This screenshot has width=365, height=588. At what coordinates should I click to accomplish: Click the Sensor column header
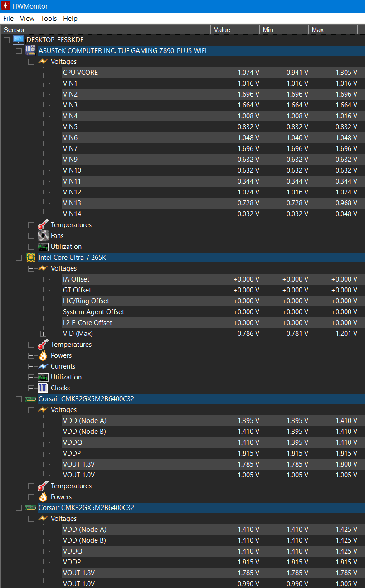[106, 29]
